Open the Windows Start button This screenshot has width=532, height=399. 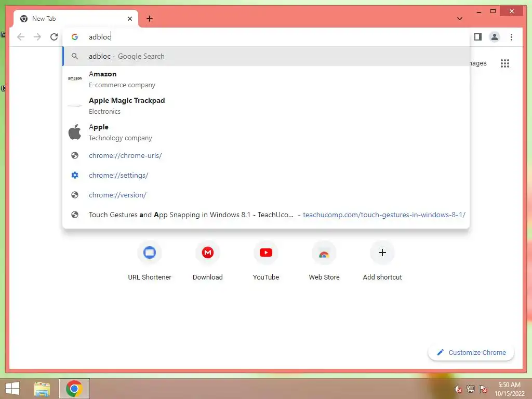pos(12,389)
